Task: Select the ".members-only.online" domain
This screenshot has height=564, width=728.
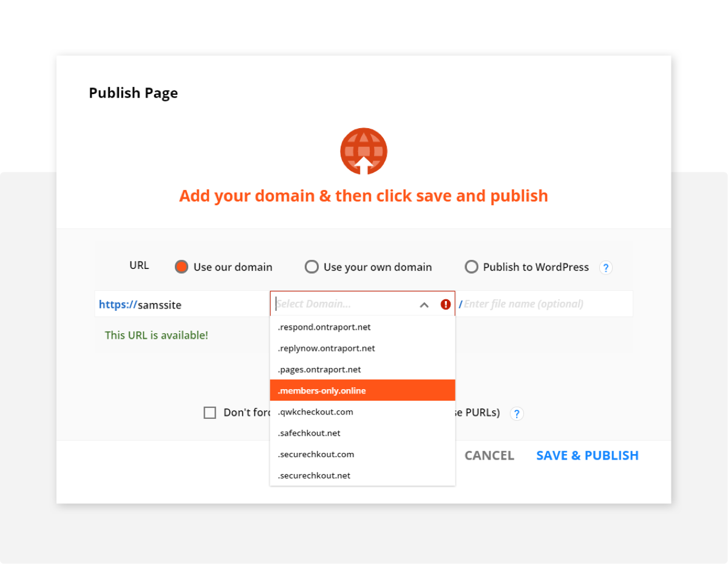Action: coord(362,390)
